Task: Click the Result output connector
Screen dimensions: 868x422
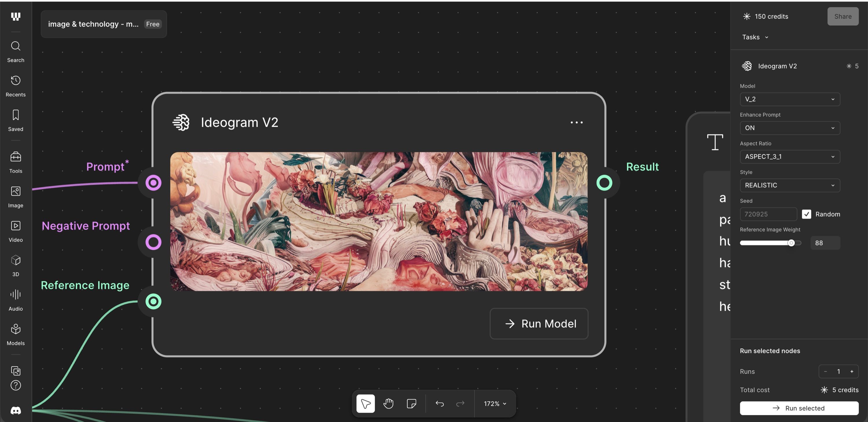Action: (x=604, y=183)
